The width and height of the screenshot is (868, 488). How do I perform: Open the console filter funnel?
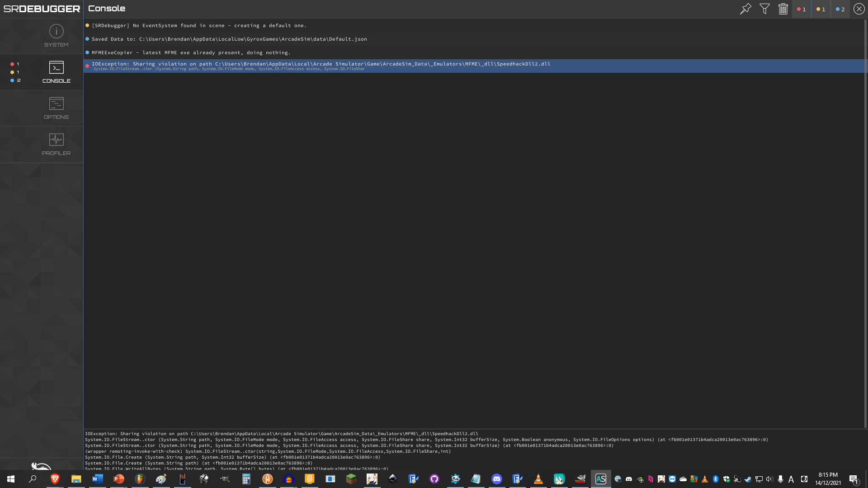pos(764,9)
